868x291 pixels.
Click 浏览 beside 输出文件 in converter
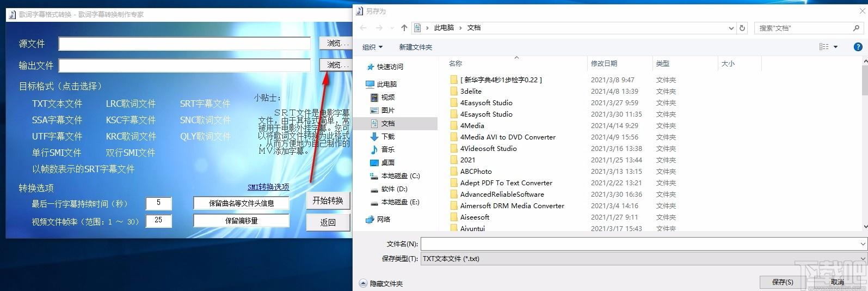point(336,65)
